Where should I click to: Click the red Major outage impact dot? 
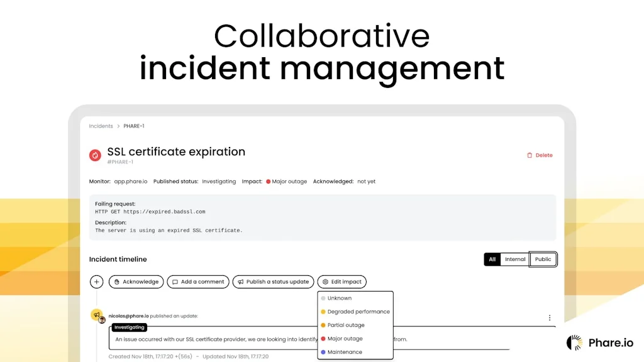[268, 182]
